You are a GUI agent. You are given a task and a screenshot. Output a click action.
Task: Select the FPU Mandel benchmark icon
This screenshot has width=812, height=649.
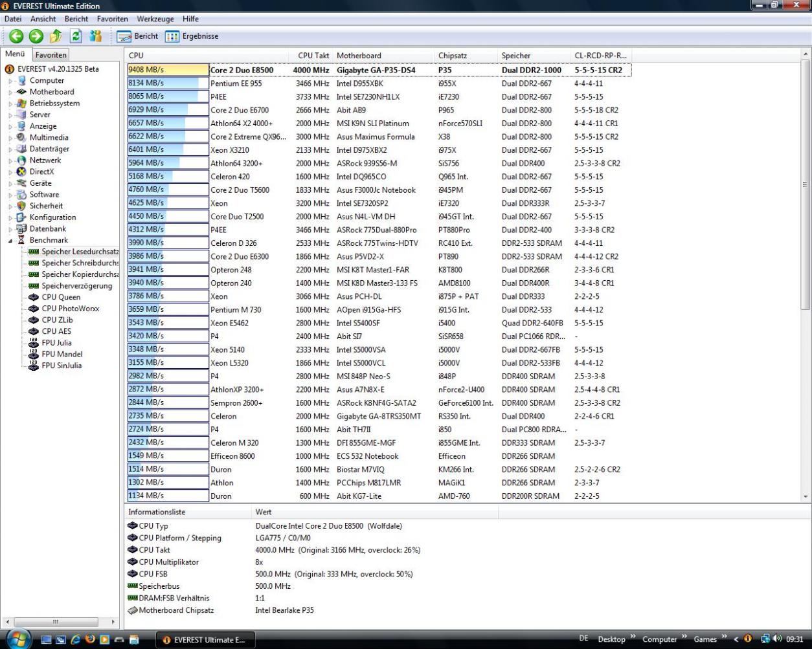34,354
